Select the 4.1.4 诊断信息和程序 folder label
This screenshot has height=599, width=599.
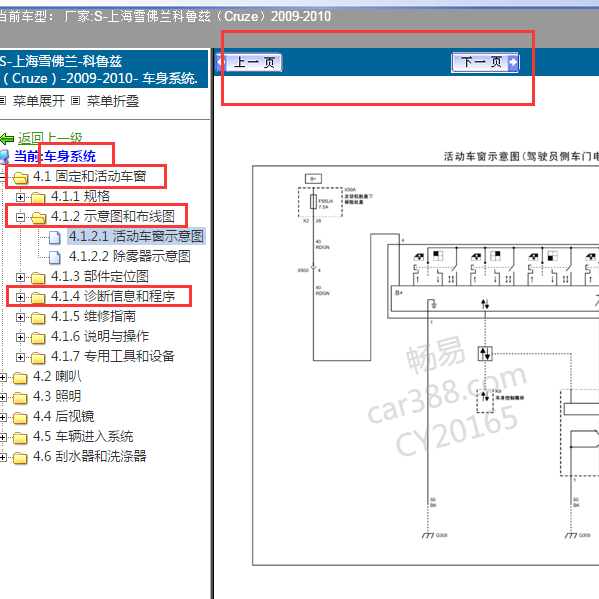coord(113,296)
